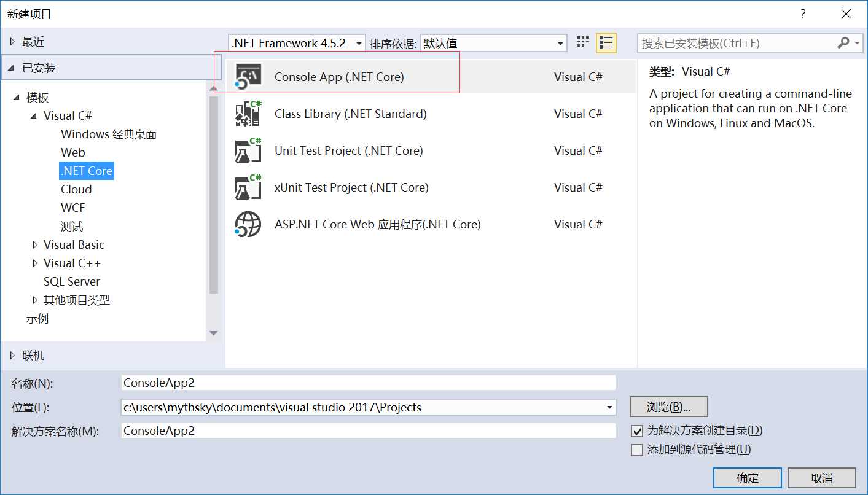Click the search magnifier icon
The height and width of the screenshot is (495, 868).
tap(843, 43)
